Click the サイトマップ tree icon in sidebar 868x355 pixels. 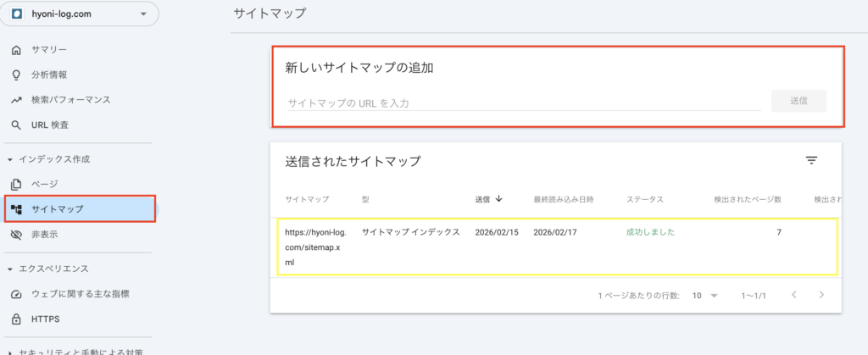click(16, 209)
